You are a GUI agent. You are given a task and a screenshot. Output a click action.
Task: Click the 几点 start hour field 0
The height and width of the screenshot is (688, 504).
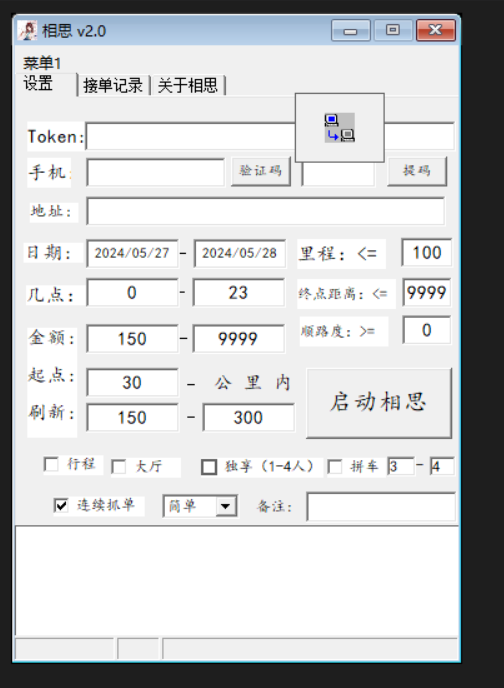coord(132,293)
